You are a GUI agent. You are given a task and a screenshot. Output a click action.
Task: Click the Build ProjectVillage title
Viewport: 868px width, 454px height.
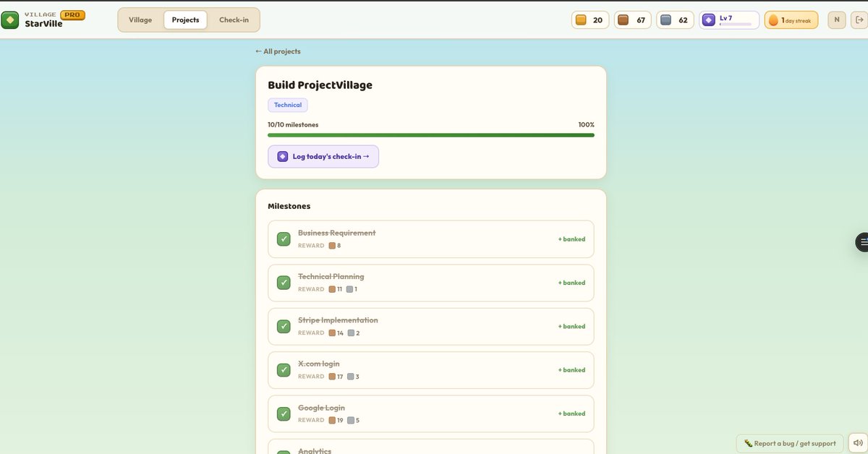click(x=320, y=85)
